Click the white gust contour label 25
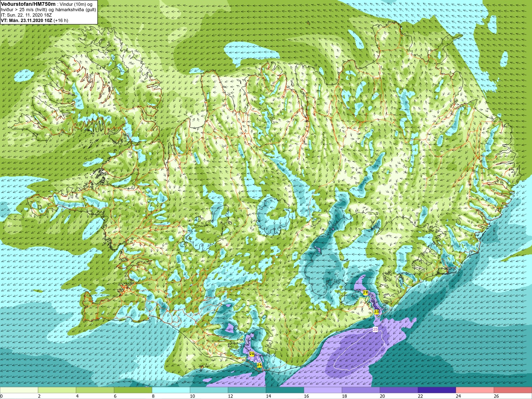Image resolution: width=532 pixels, height=399 pixels. pyautogui.click(x=375, y=330)
